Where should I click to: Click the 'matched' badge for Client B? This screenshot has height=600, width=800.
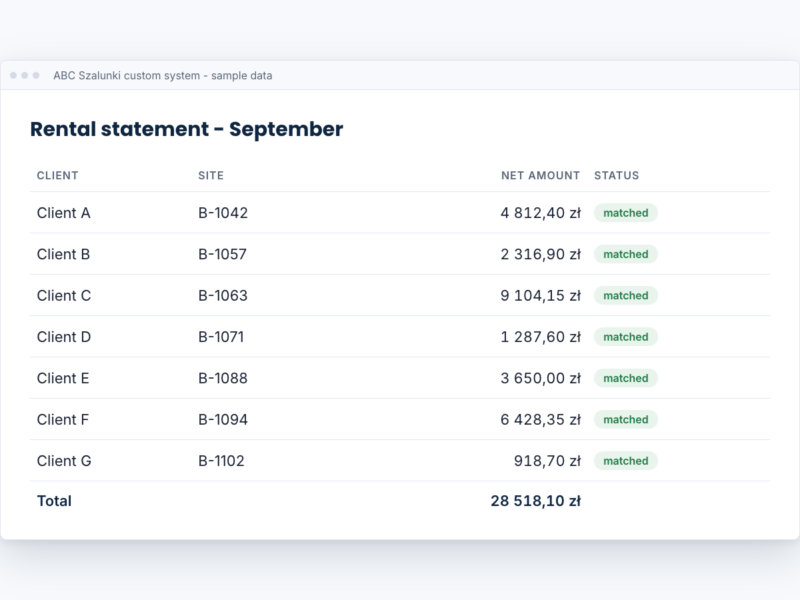coord(626,254)
